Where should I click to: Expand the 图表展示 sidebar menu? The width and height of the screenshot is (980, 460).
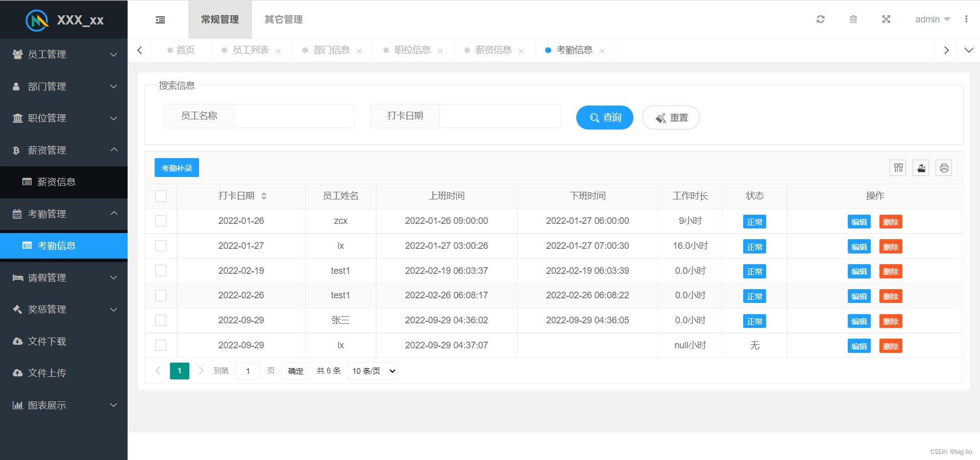point(64,405)
